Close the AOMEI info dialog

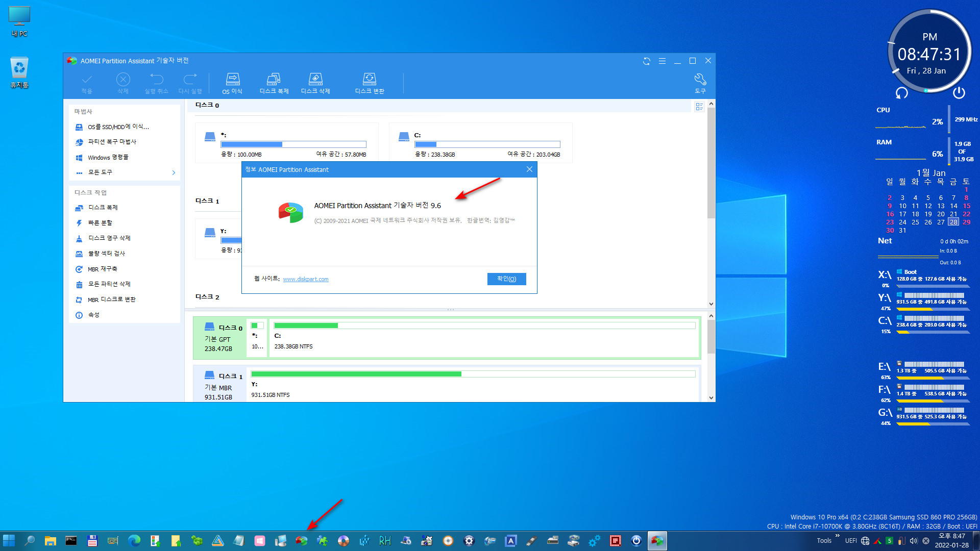[529, 169]
